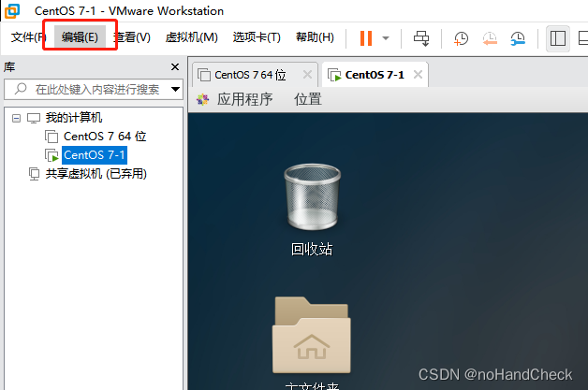Select 我的计算机 in the library tree
Screen dimensions: 588x390
pyautogui.click(x=73, y=118)
